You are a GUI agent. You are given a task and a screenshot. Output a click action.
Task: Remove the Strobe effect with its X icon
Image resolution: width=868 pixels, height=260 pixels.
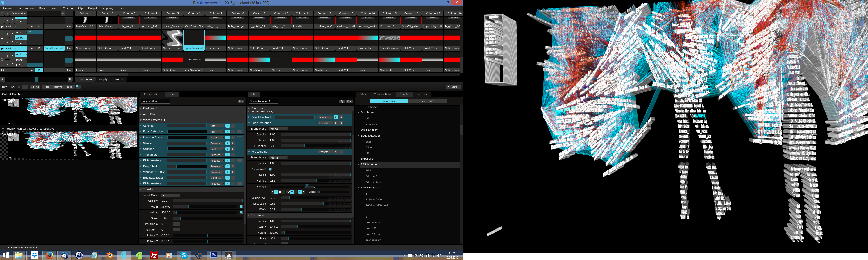233,143
